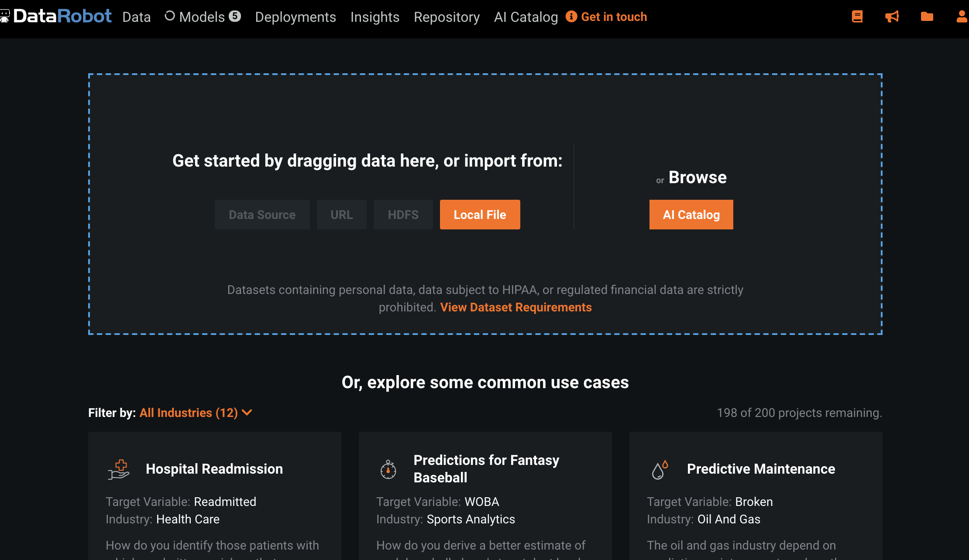
Task: Click the Hospital Readmission medical hand icon
Action: click(119, 469)
